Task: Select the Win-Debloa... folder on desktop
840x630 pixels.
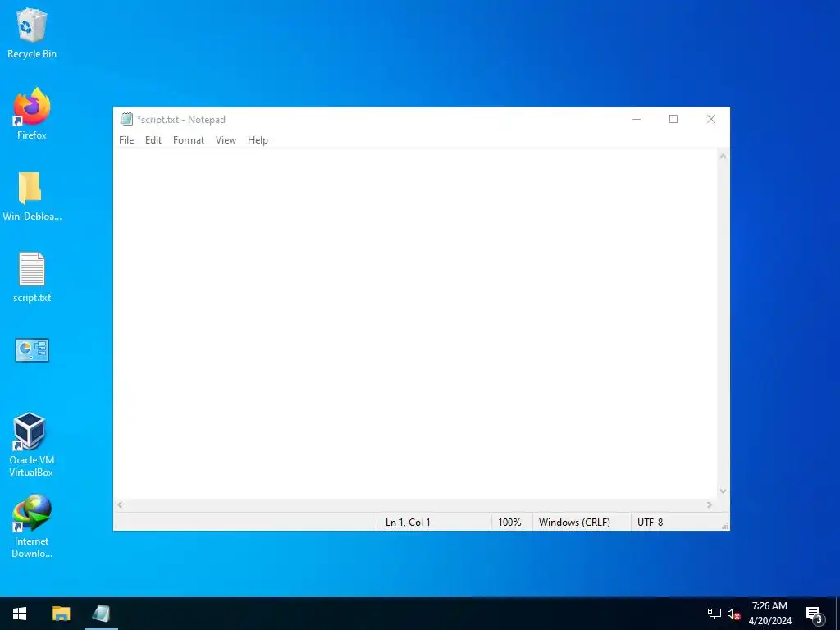Action: 32,196
